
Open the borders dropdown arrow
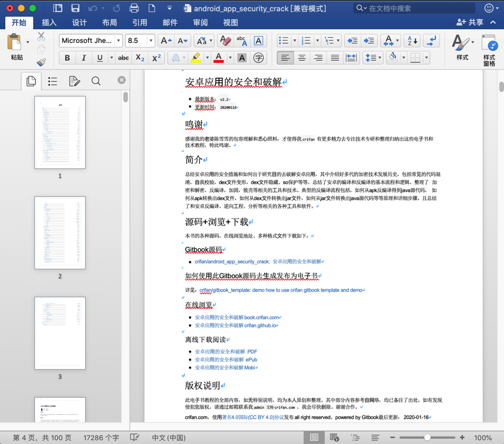click(426, 58)
